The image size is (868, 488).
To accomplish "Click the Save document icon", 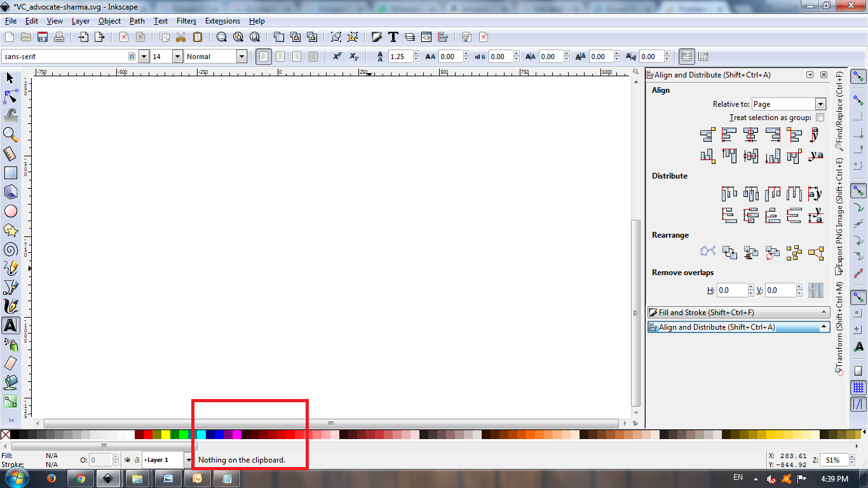I will (x=43, y=37).
